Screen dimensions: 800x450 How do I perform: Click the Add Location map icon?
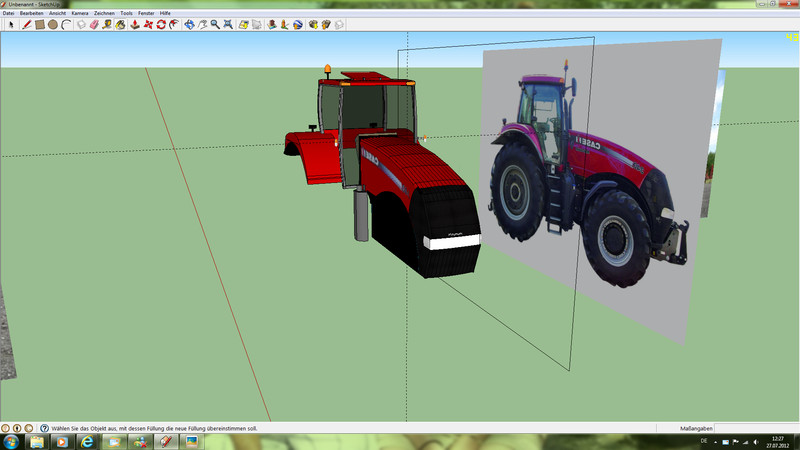click(x=243, y=24)
